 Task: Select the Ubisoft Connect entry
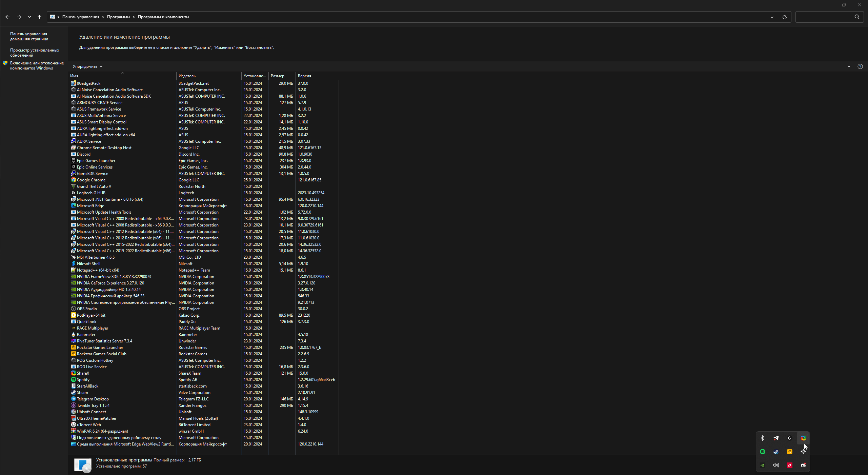(x=204, y=412)
